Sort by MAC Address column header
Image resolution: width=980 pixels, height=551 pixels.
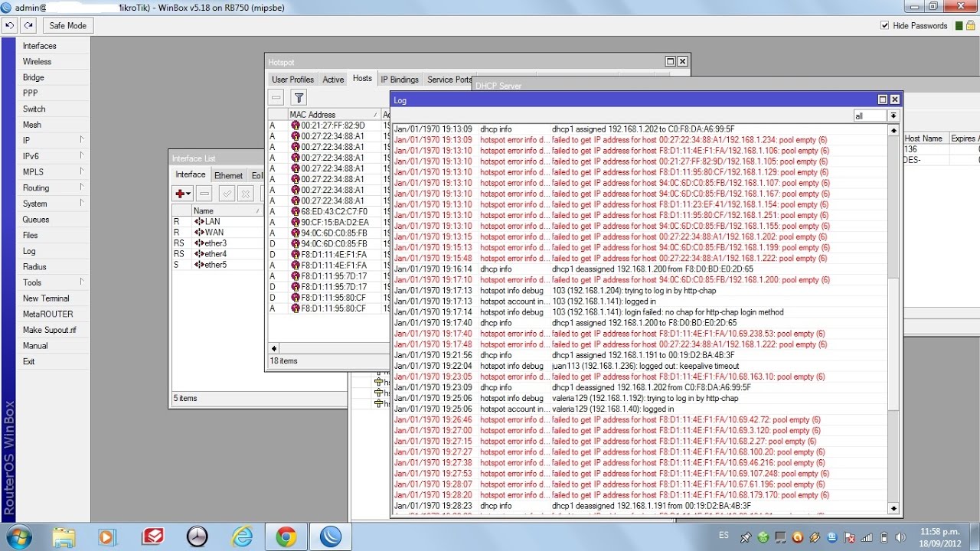pyautogui.click(x=334, y=115)
